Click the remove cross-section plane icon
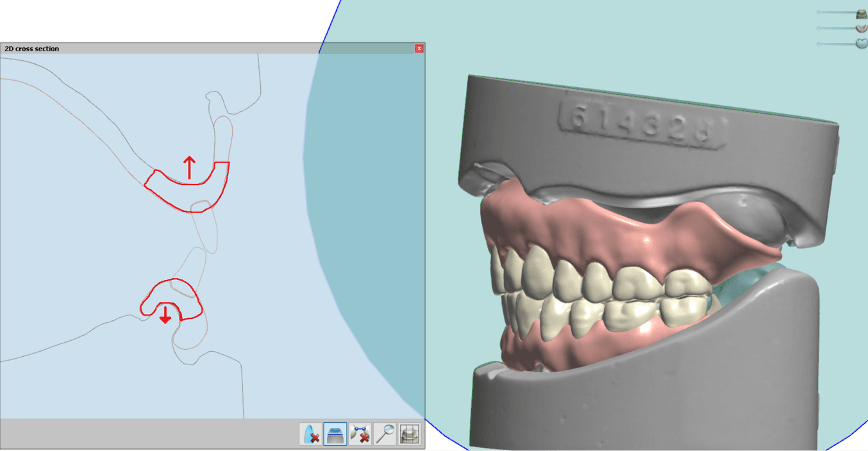The image size is (868, 451). coord(311,434)
